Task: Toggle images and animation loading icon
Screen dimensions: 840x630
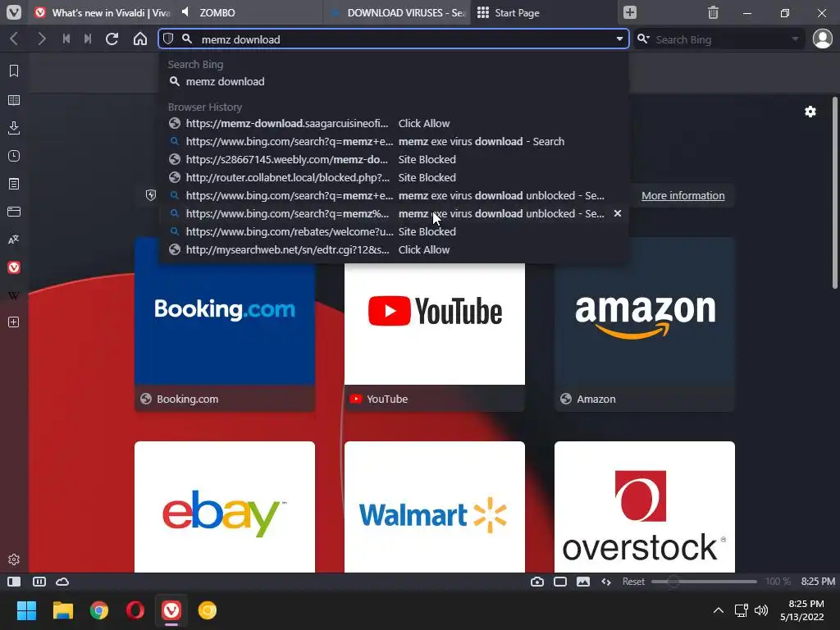Action: coord(583,582)
